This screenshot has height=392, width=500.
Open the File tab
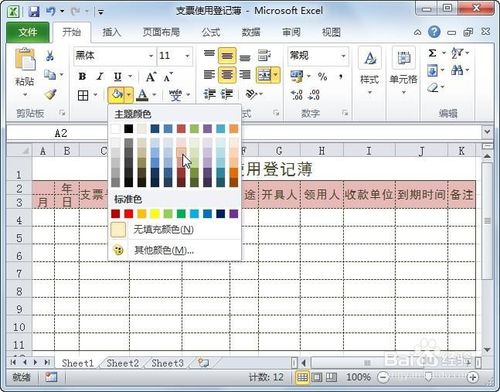28,32
